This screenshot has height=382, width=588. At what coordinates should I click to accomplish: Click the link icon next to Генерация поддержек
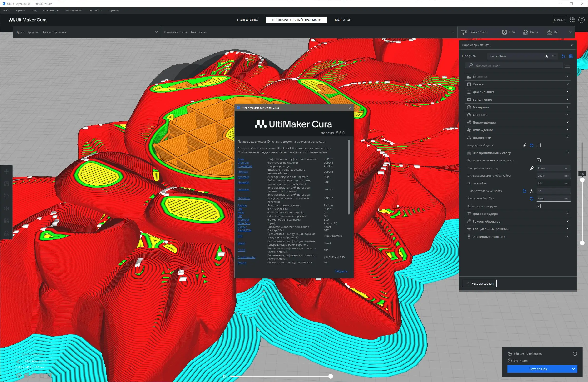click(524, 145)
